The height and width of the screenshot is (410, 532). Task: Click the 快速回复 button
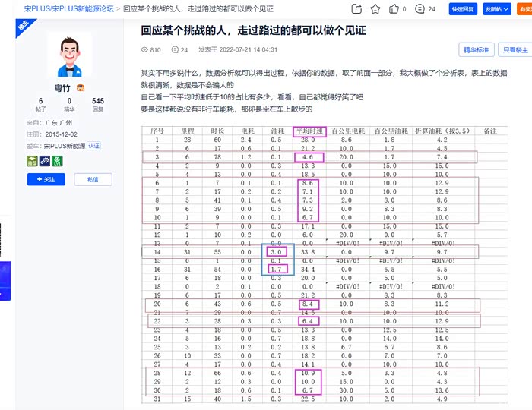[x=463, y=9]
